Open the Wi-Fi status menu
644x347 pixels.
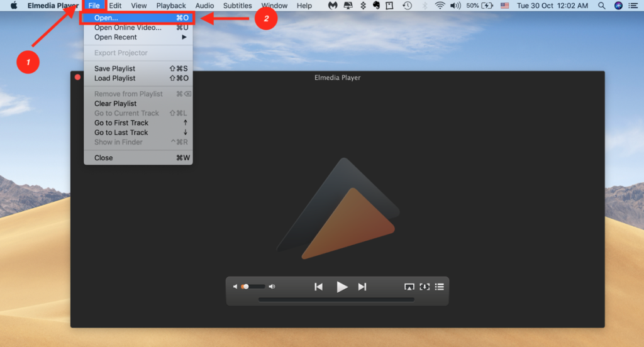(440, 5)
